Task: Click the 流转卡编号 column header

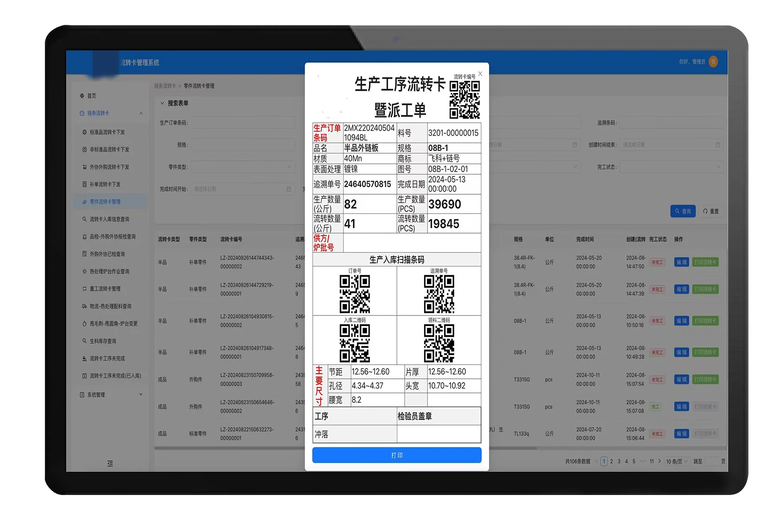Action: 231,240
